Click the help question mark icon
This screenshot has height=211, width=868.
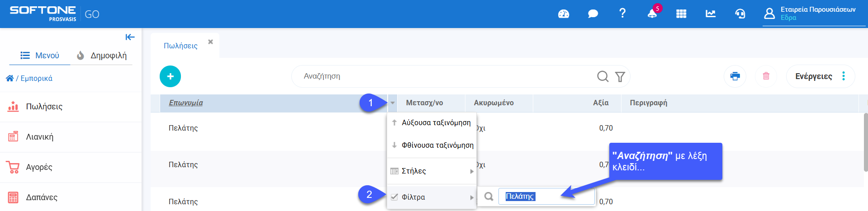(622, 14)
